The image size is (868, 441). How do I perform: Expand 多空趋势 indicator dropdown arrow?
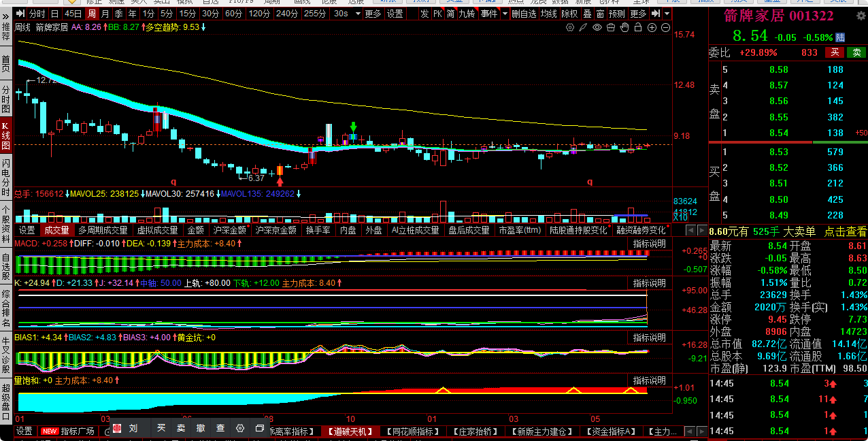[204, 27]
